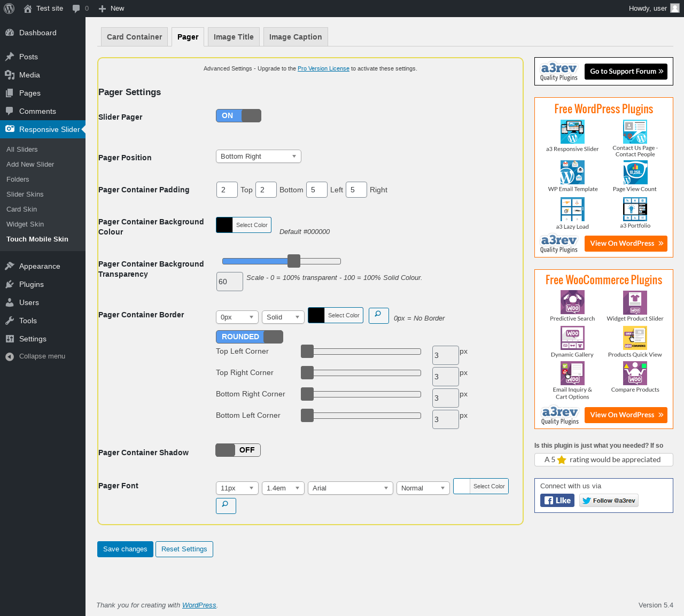Open the Pro Version License link
Screen dimensions: 684x616
[x=323, y=68]
